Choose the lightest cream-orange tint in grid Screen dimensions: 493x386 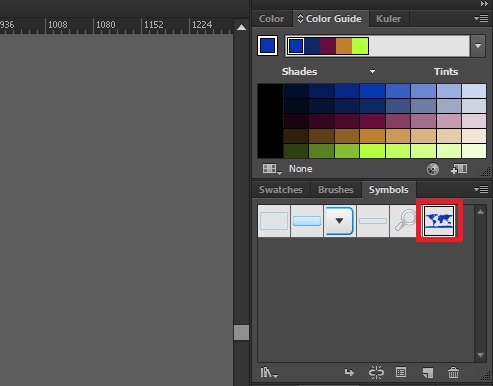pos(474,136)
